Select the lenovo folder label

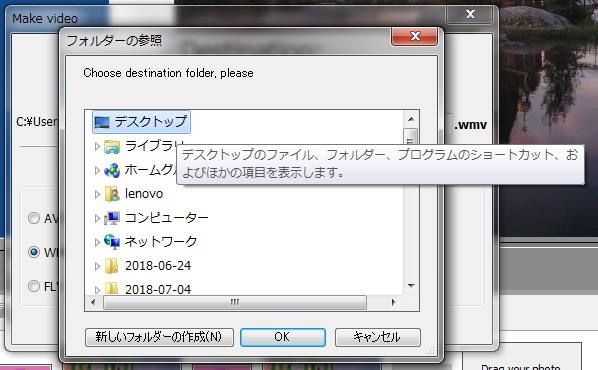coord(144,194)
